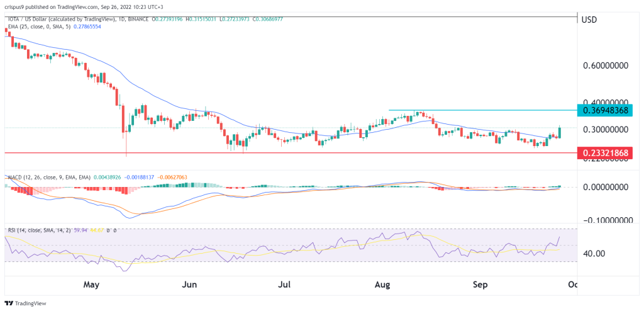Click the red 0.23321868 price label

click(605, 153)
